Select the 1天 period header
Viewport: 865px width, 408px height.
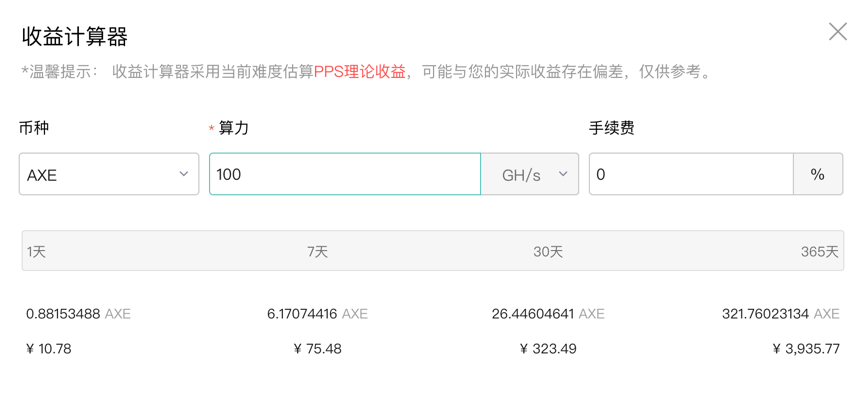point(37,252)
